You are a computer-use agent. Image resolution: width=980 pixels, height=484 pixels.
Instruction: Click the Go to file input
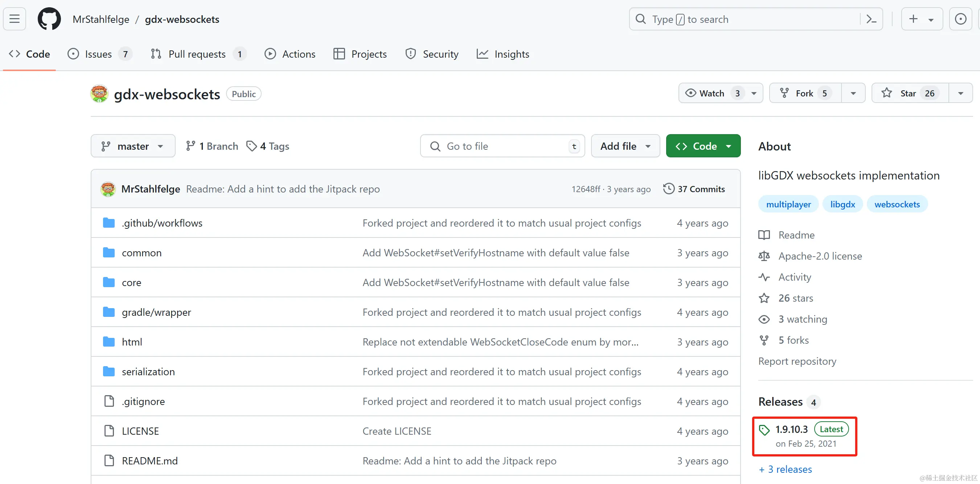tap(502, 146)
